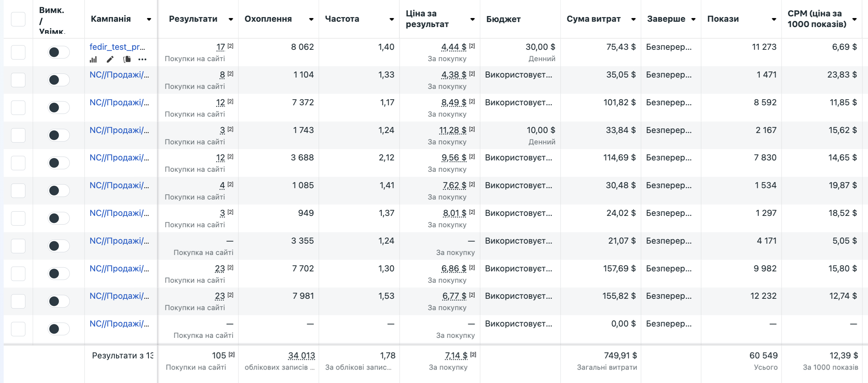Tick checkbox for row with 35,05 $ spend

[x=18, y=80]
